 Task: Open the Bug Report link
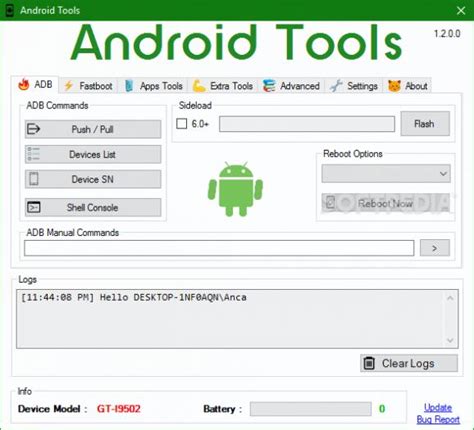coord(438,419)
